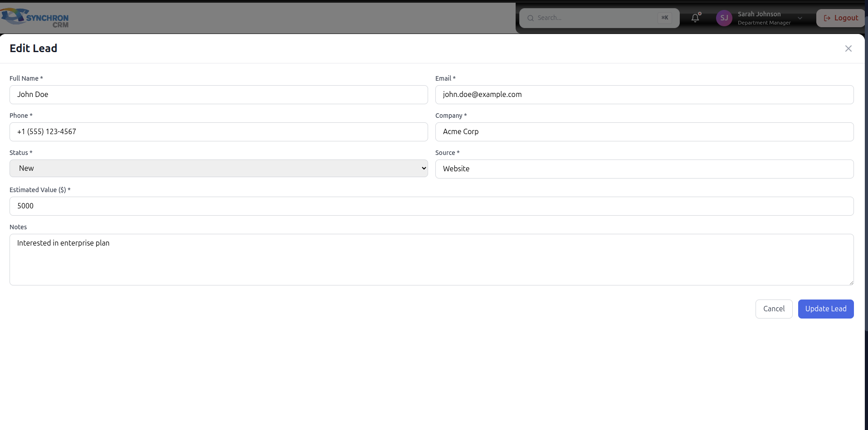
Task: Click into the Full Name field
Action: point(219,95)
